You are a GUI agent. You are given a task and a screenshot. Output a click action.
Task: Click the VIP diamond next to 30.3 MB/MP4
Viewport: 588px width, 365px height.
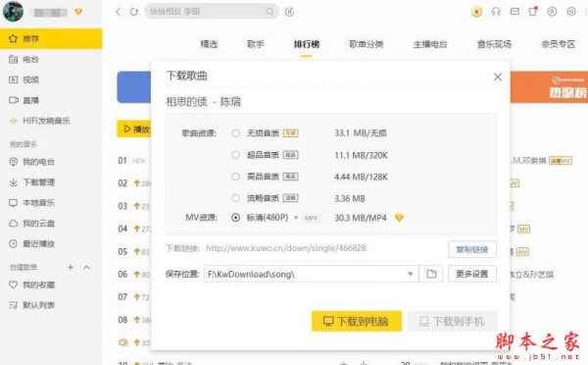click(x=399, y=218)
